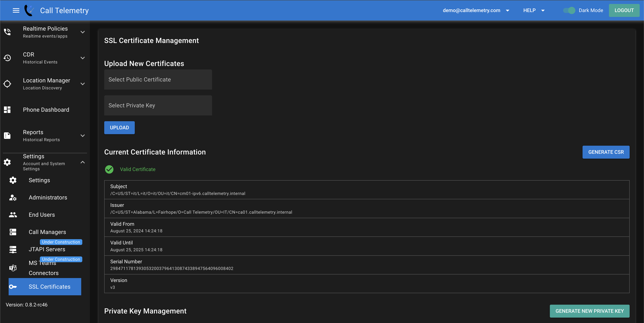This screenshot has width=644, height=323.
Task: Open the hamburger navigation menu
Action: click(x=16, y=10)
